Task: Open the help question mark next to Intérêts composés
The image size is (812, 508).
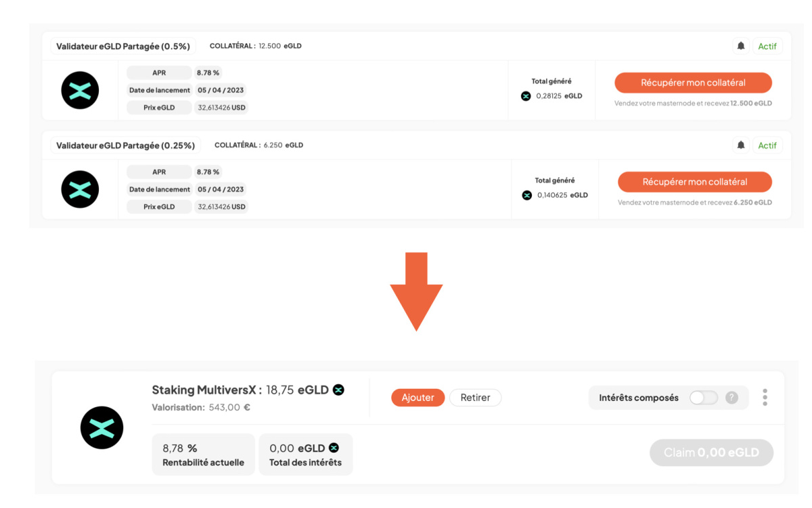Action: [x=731, y=398]
